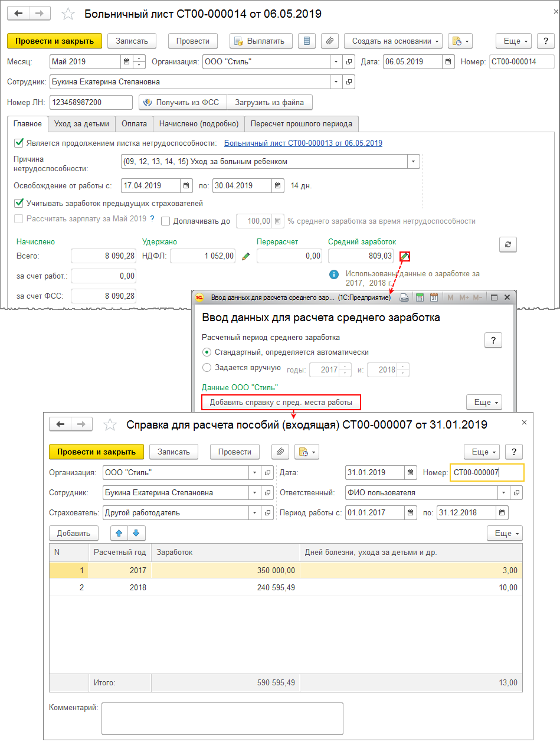Click Добавить справку с пред. места работы
The width and height of the screenshot is (560, 742).
[x=281, y=403]
